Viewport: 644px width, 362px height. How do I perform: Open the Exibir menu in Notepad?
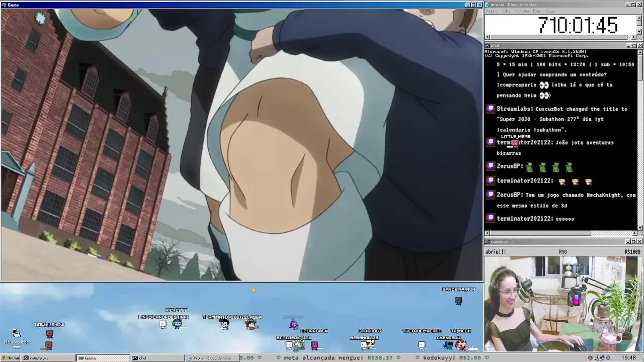tap(537, 11)
